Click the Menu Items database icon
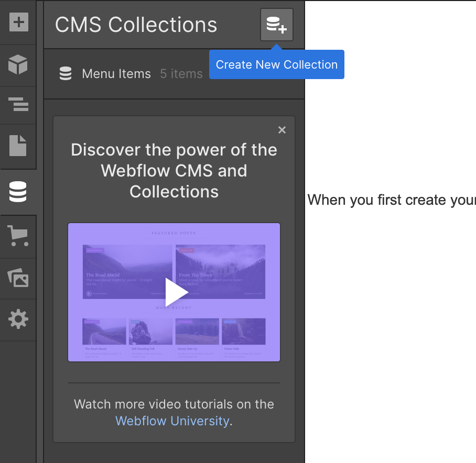 66,73
